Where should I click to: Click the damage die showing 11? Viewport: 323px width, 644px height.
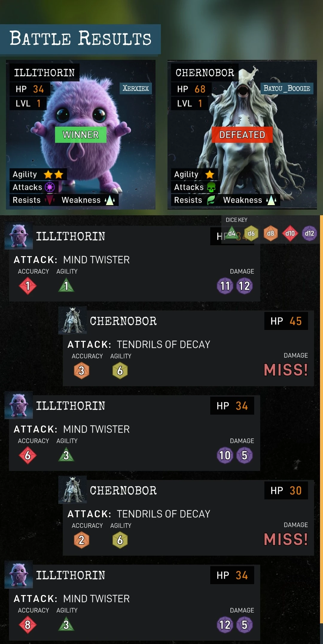pyautogui.click(x=225, y=286)
